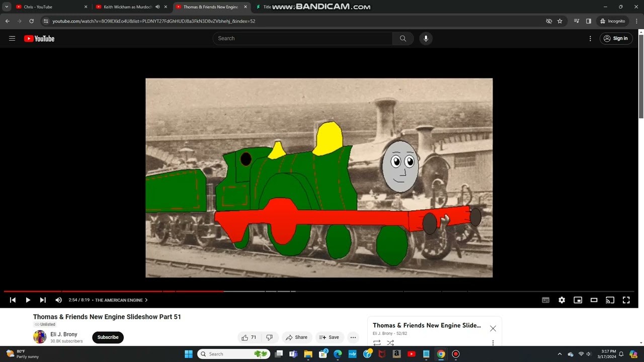Open the Incognito profile chip
Viewport: 644px width, 362px height.
[x=612, y=21]
